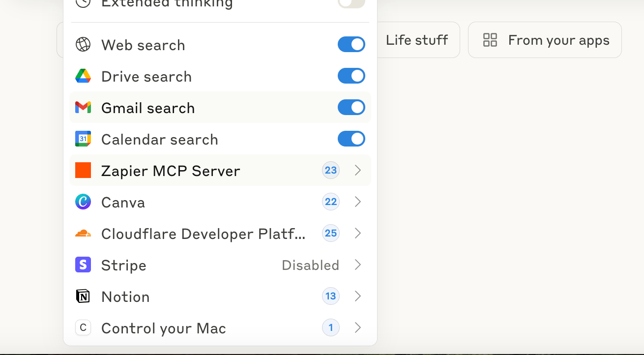Open Control your Mac entry
This screenshot has height=355, width=644.
[220, 327]
